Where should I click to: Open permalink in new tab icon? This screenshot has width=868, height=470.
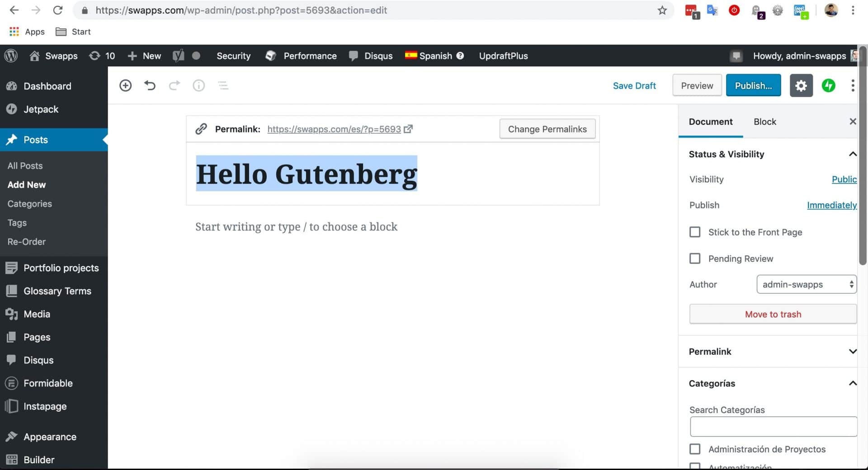[x=408, y=129]
